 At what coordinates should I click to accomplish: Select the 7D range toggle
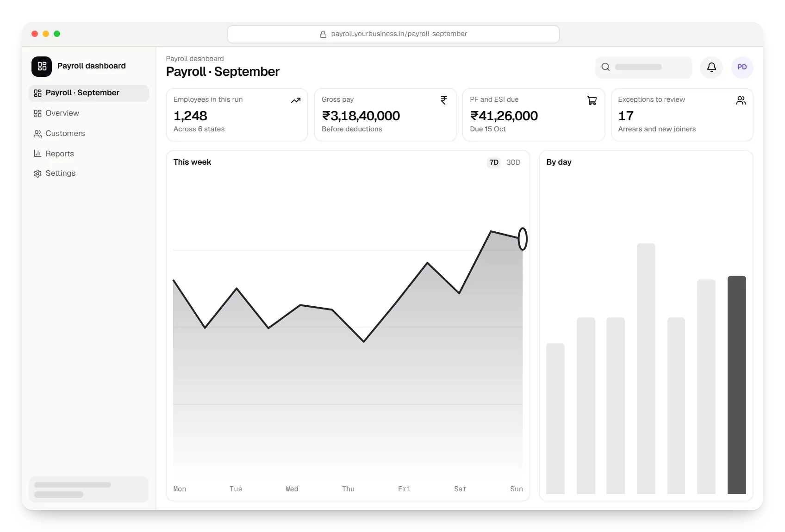494,162
